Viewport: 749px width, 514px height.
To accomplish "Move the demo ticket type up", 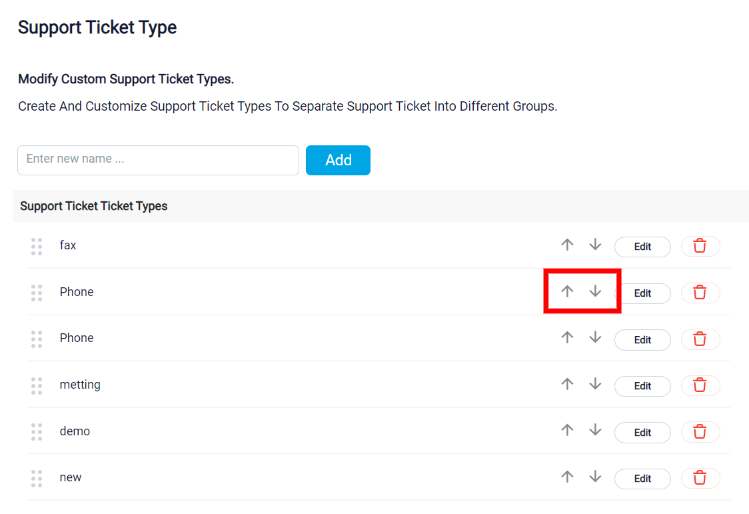I will pos(567,430).
